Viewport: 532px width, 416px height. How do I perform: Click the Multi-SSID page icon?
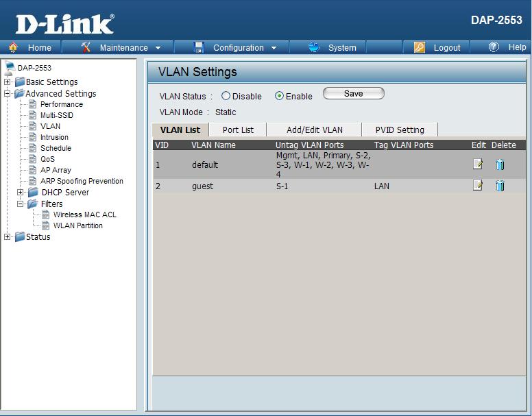pos(33,115)
